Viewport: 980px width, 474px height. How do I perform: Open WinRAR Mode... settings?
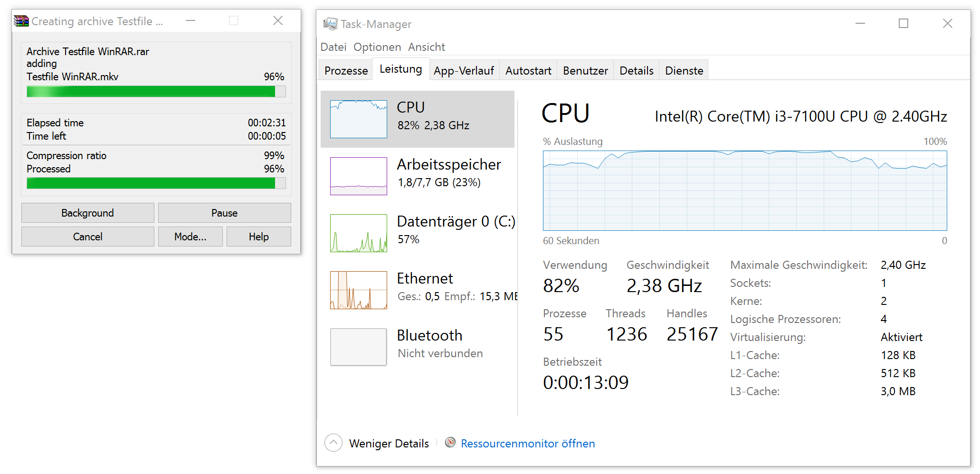click(x=190, y=237)
